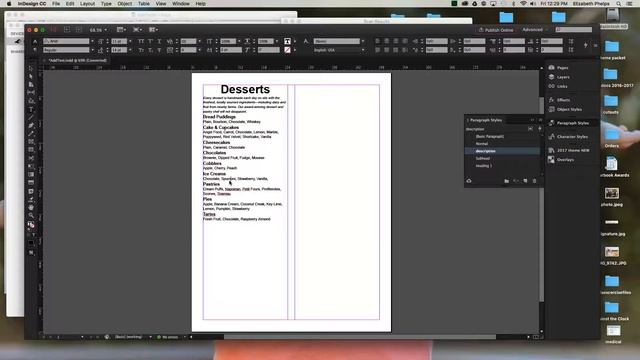Apply the Normal paragraph style
640x360 pixels.
[502, 144]
